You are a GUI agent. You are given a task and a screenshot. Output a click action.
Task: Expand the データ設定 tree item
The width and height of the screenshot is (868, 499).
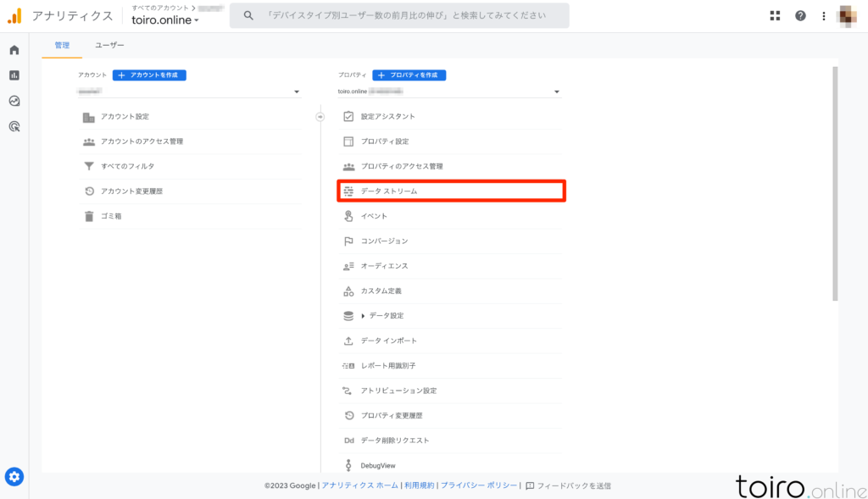(364, 316)
